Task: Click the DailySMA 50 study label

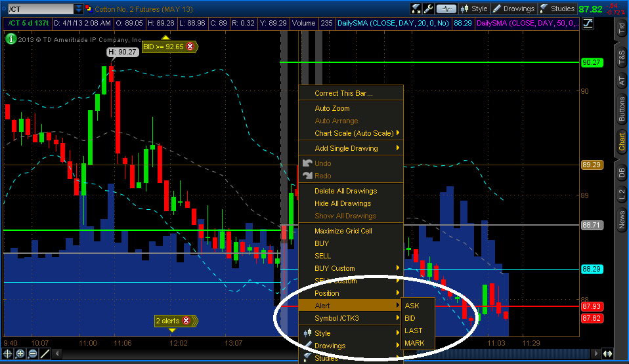Action: point(527,23)
